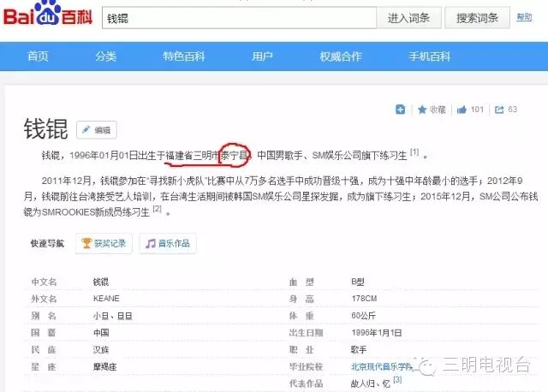Click the thumbs-up like icon showing 101
Image resolution: width=548 pixels, height=392 pixels.
click(x=462, y=110)
